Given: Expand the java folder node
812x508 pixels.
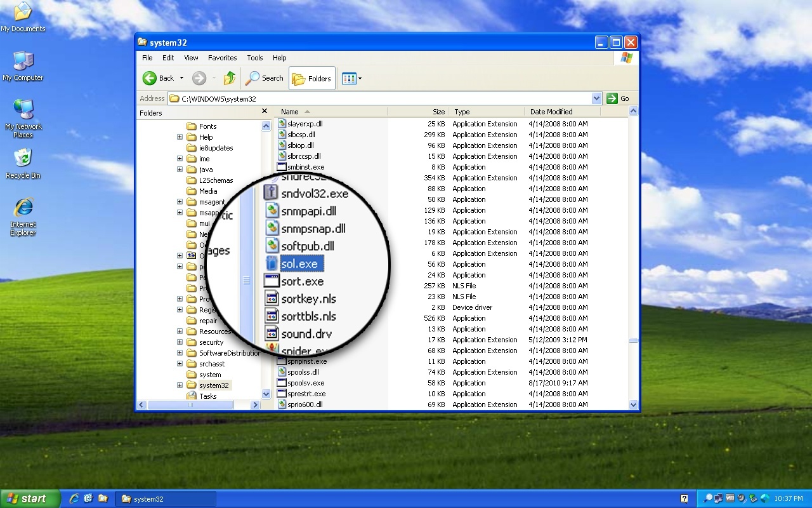Looking at the screenshot, I should pyautogui.click(x=180, y=170).
